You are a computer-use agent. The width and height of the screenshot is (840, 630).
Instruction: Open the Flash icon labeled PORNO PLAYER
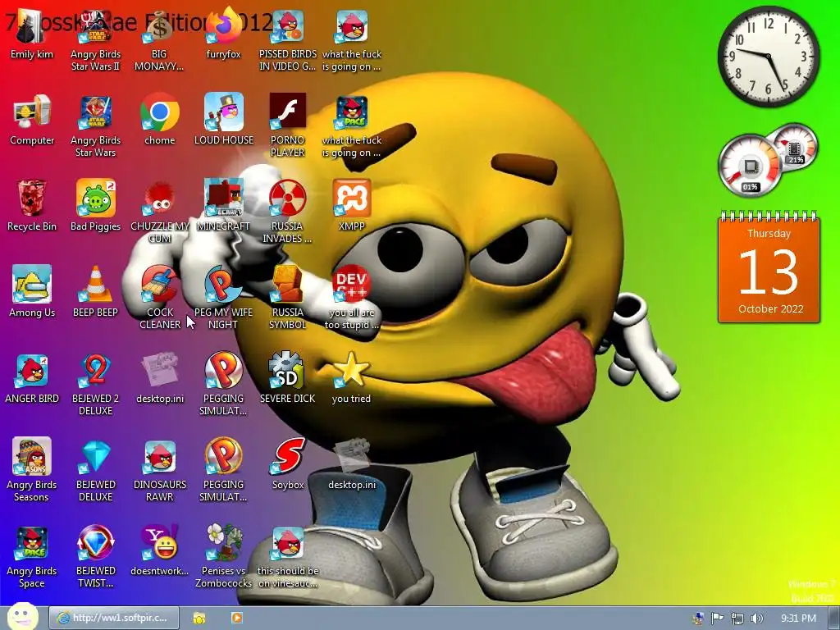(x=288, y=126)
